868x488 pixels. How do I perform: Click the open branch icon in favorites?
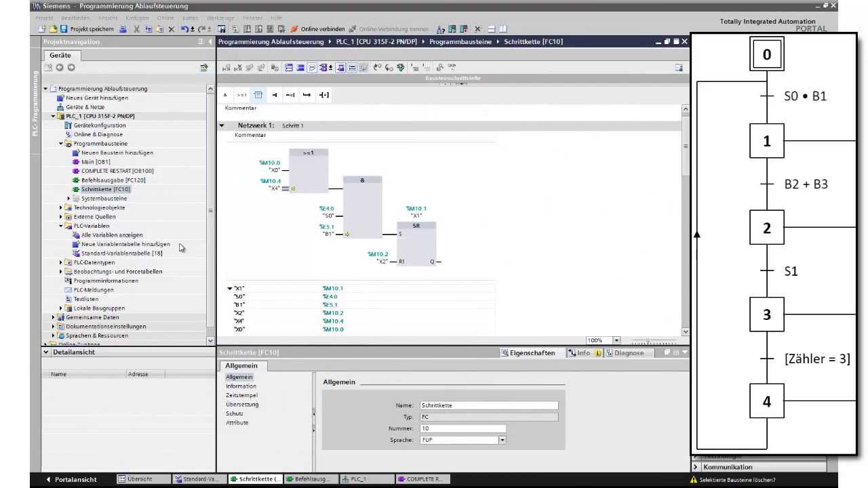pos(307,95)
